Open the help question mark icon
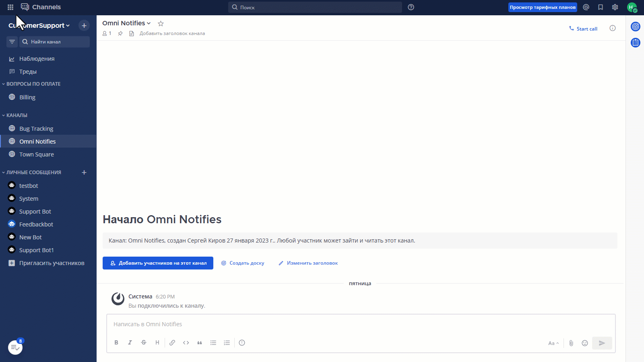Image resolution: width=644 pixels, height=362 pixels. click(x=411, y=7)
